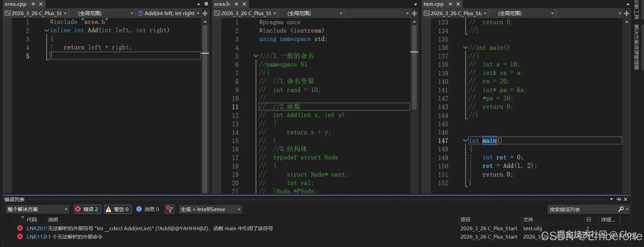Click the red error icon for LNK1120
Viewport: 644px width, 247px height.
point(20,237)
